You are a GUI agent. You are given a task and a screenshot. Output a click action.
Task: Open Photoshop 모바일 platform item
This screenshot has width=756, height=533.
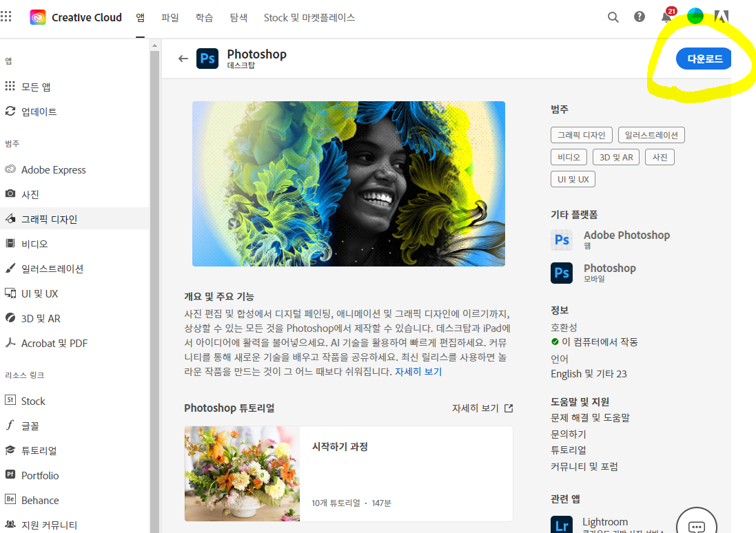pyautogui.click(x=593, y=273)
